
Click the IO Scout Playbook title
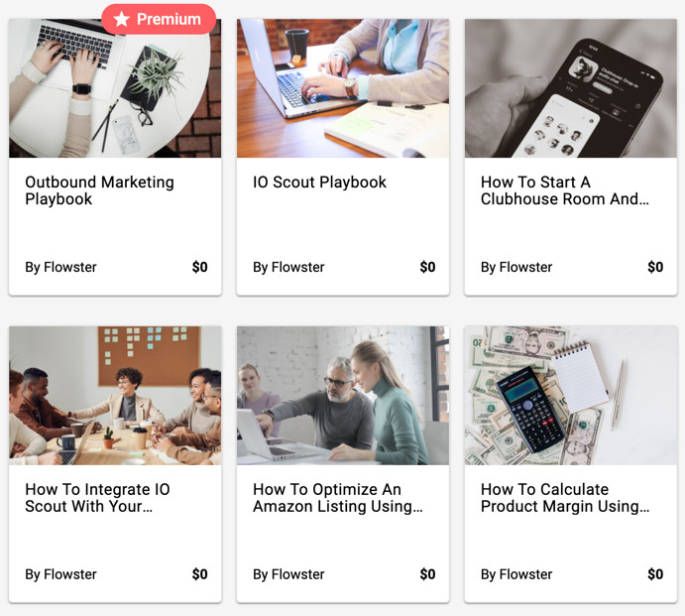coord(320,182)
